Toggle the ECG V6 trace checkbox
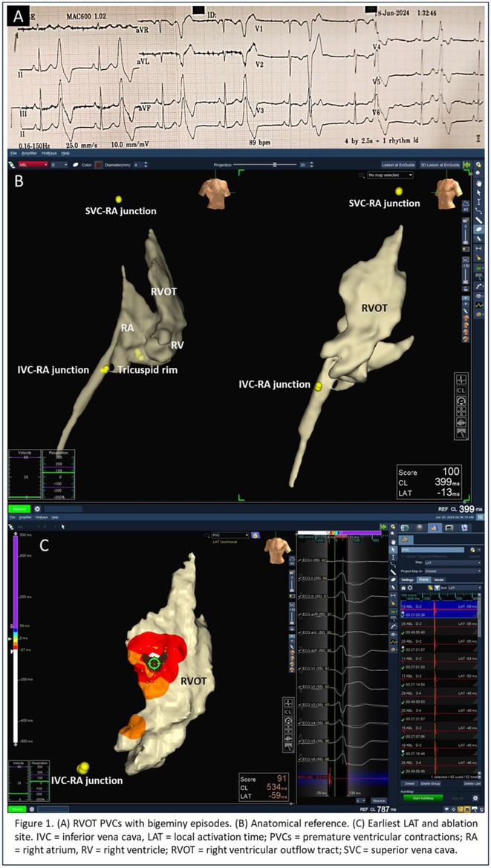 (x=301, y=759)
